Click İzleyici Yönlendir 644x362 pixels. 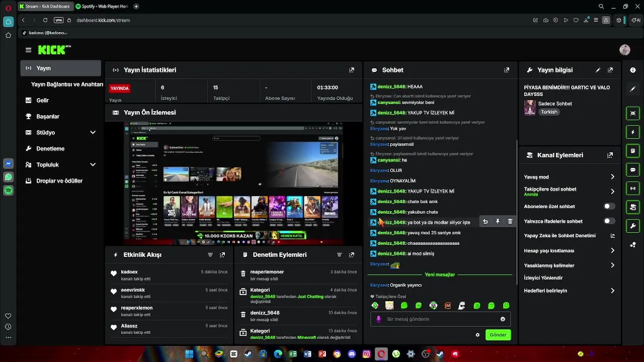pyautogui.click(x=543, y=278)
